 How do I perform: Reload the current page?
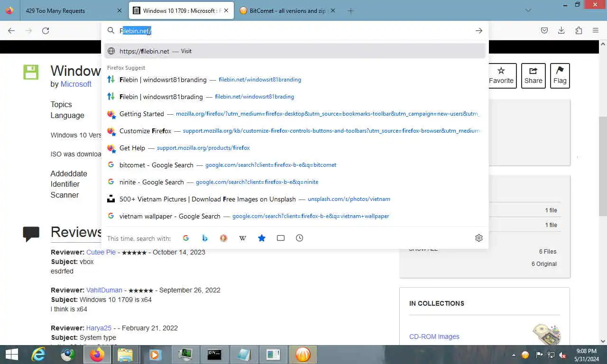(46, 30)
